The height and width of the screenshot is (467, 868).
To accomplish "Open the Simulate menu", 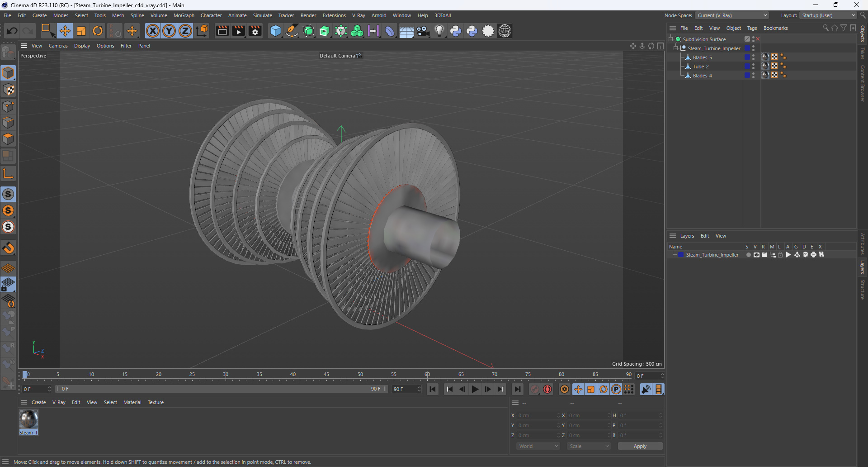I will [262, 15].
